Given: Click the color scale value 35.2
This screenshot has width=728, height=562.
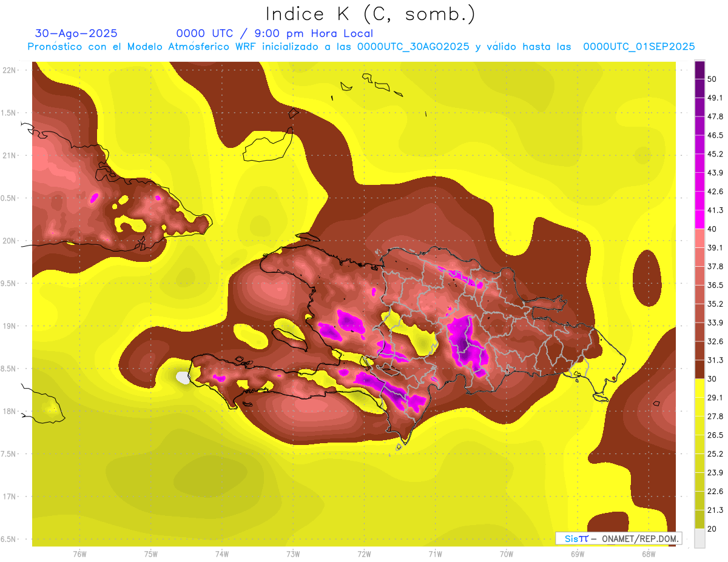Looking at the screenshot, I should (715, 304).
